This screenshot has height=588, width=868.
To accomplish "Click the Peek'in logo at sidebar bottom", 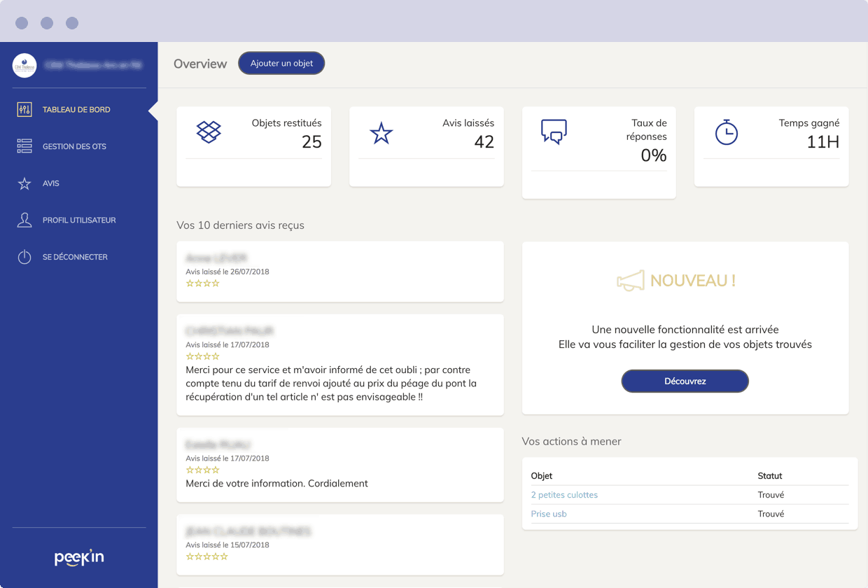I will point(79,558).
